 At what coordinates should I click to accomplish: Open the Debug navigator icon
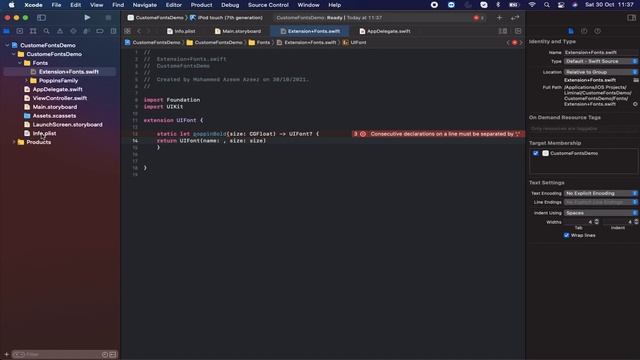pyautogui.click(x=87, y=31)
